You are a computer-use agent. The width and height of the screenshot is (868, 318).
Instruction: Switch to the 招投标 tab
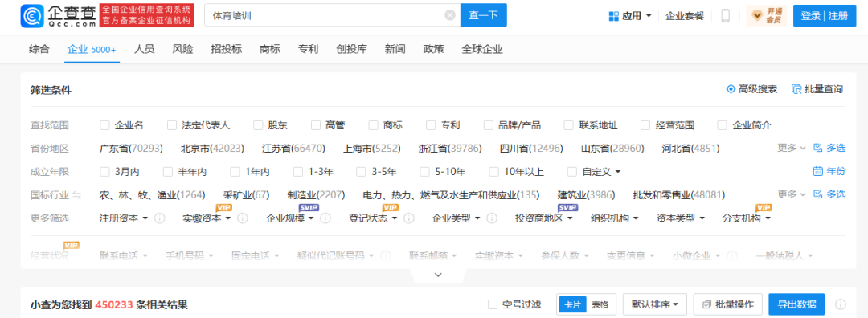[x=227, y=49]
